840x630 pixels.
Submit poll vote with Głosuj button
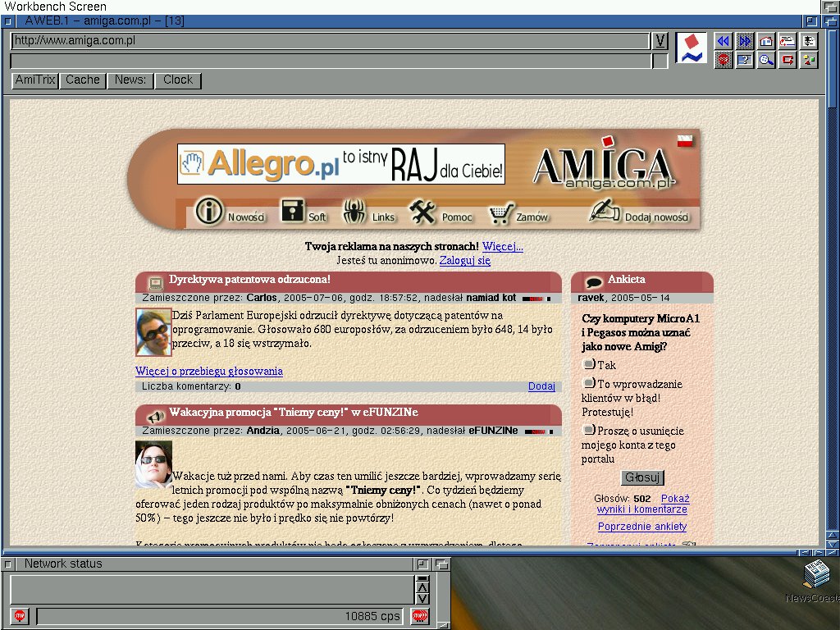pos(642,477)
